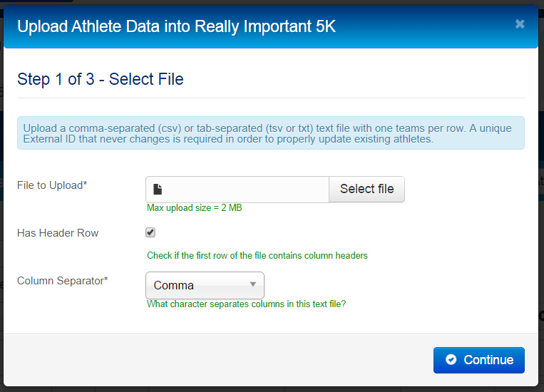Click the Column Separator dropdown arrow

(x=253, y=284)
